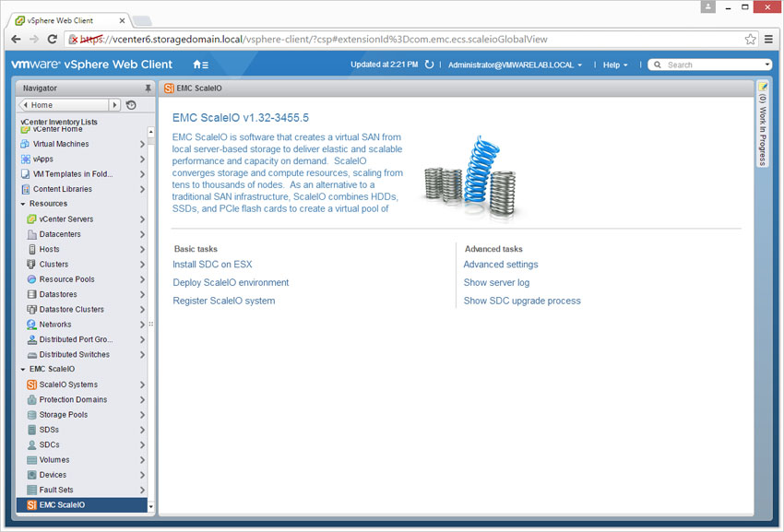Image resolution: width=784 pixels, height=532 pixels.
Task: Go back with the Navigator Home button
Action: coord(64,105)
